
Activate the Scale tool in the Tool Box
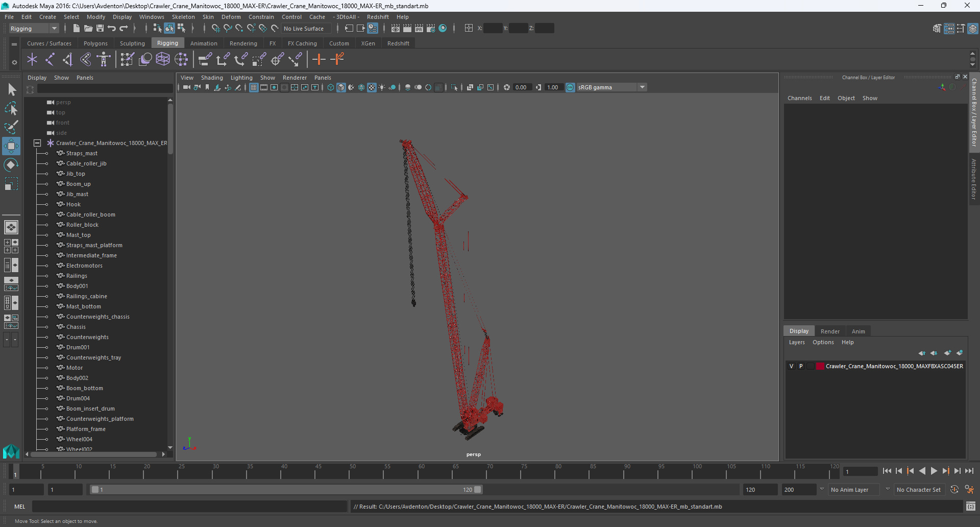(x=11, y=183)
